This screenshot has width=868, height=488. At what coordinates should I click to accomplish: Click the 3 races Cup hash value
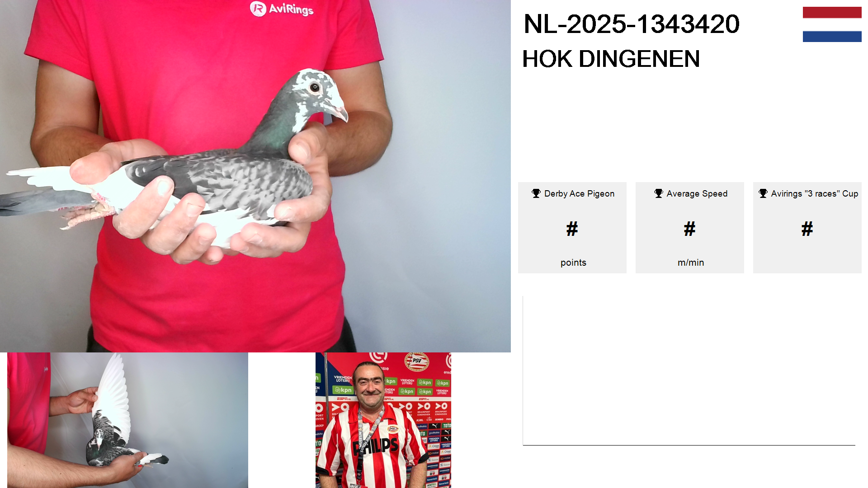pos(807,229)
